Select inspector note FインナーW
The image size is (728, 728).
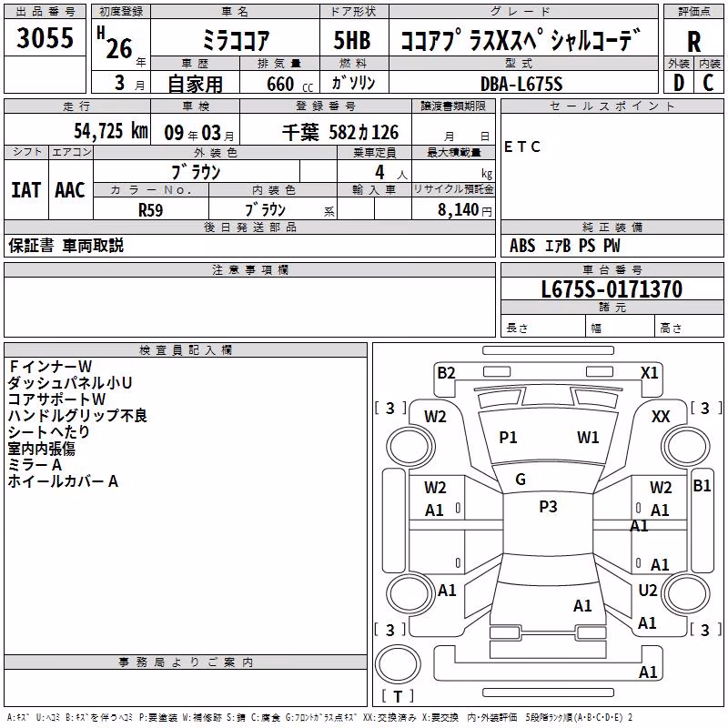coord(51,367)
